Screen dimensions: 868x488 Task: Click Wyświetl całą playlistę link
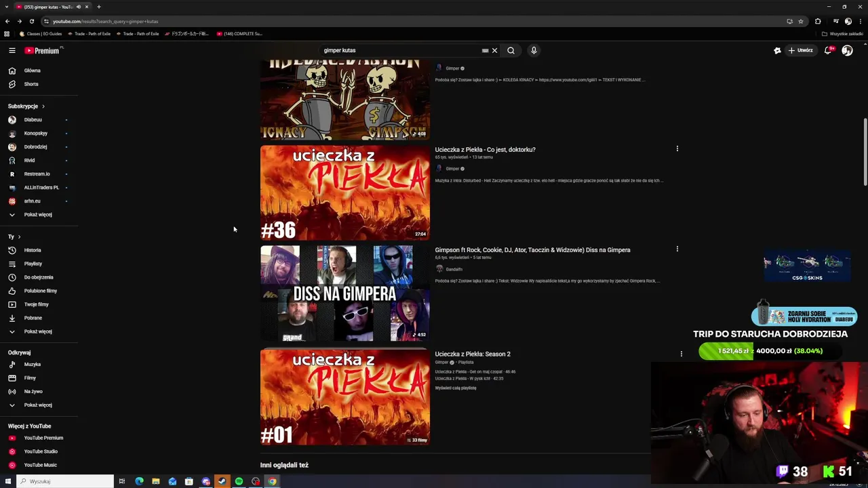click(x=456, y=388)
